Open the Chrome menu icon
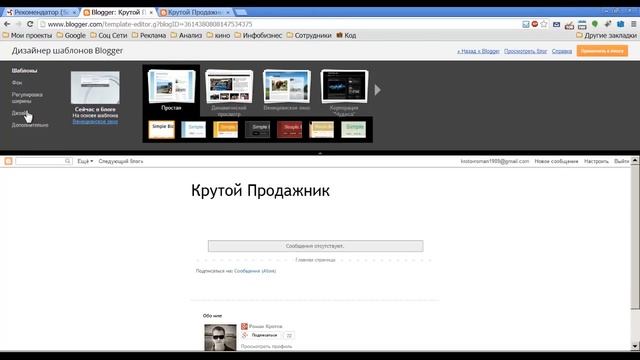Image resolution: width=640 pixels, height=360 pixels. pyautogui.click(x=634, y=24)
